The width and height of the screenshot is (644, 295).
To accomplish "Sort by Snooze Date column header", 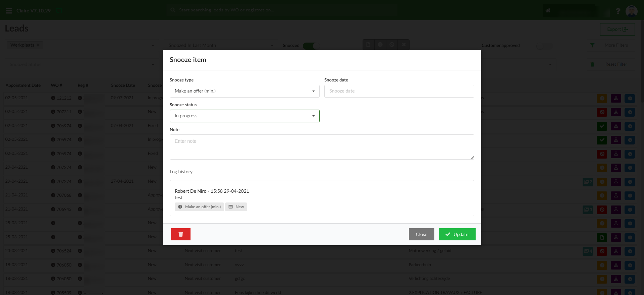I will pyautogui.click(x=123, y=85).
